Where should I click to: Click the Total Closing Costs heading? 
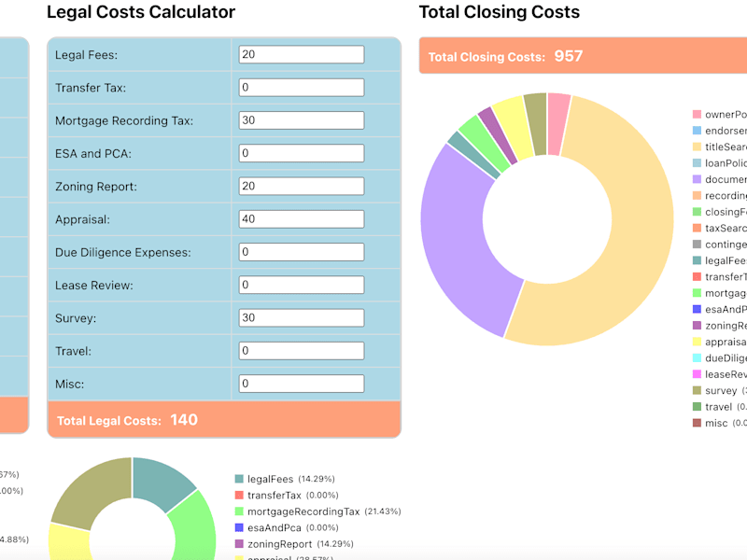coord(500,12)
